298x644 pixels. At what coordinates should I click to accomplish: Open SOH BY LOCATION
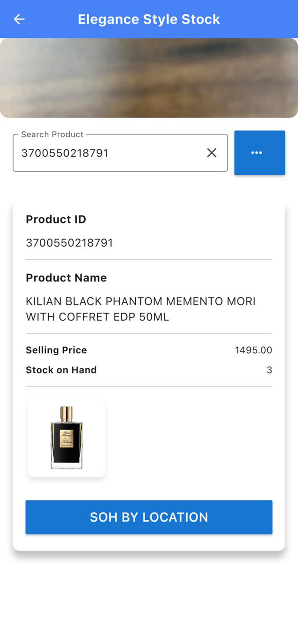click(x=149, y=517)
